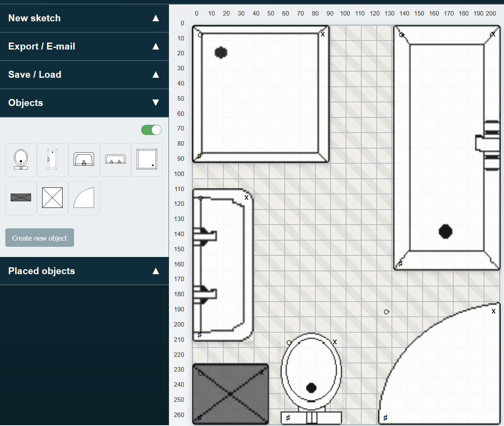Click the # handle on the left bathtub
Screen dimensions: 504x426
click(x=200, y=335)
